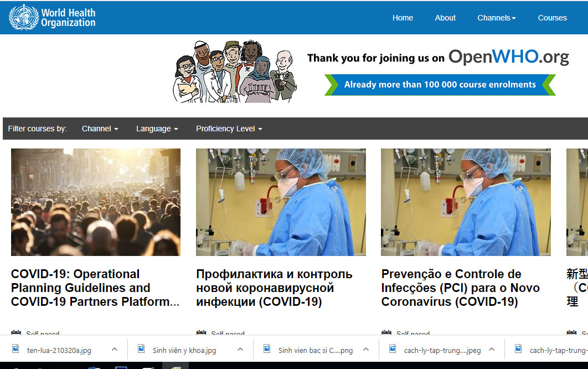Click the file icon beside Sinh vien bac si C....png
588x369 pixels.
point(267,348)
